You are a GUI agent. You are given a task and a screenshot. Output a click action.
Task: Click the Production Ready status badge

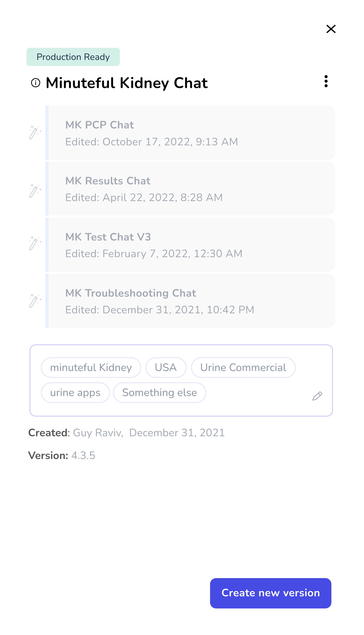pyautogui.click(x=73, y=57)
